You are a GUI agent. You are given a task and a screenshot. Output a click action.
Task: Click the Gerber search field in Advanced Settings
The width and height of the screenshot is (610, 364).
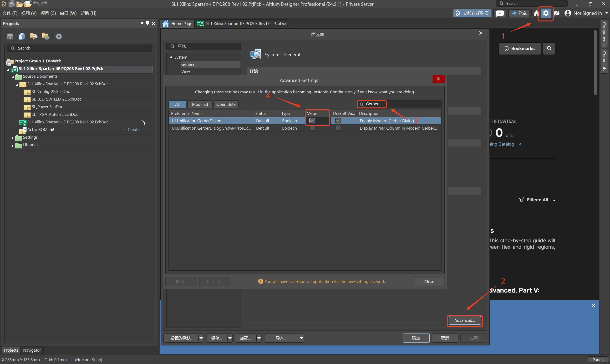coord(399,104)
